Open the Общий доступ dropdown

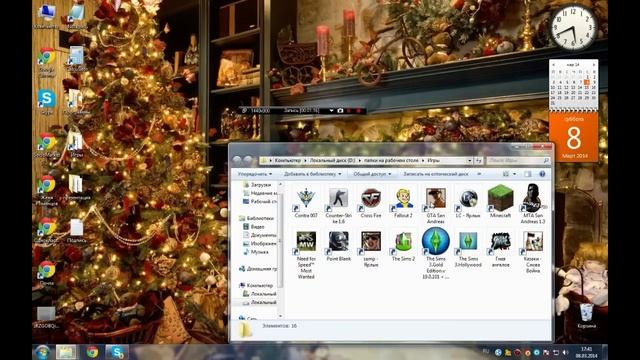tap(372, 174)
